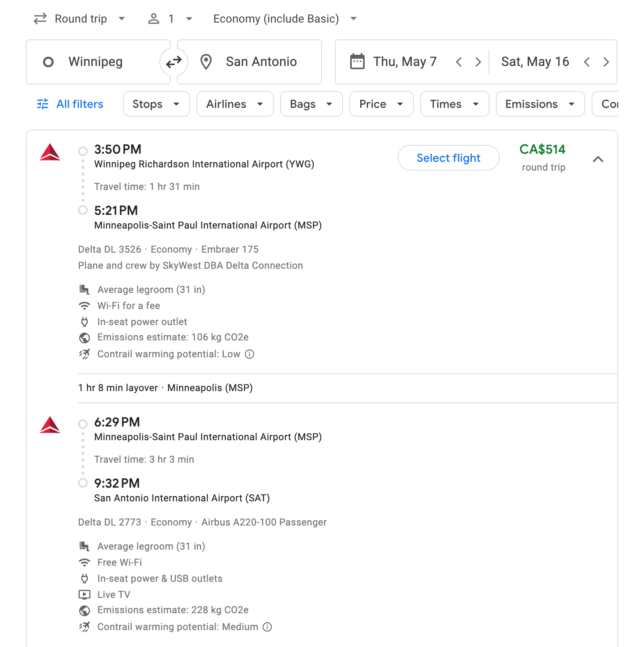Open the Times filter
Viewport: 644px width, 647px height.
[x=454, y=104]
